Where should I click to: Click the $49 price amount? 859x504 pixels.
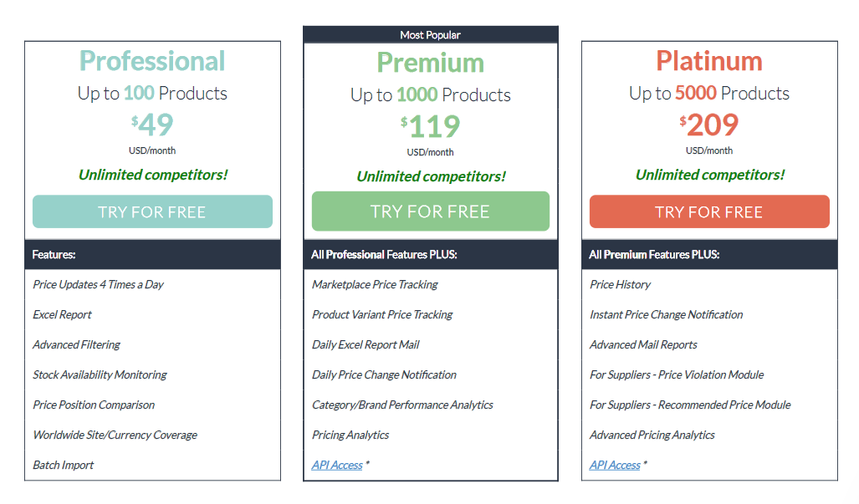point(153,125)
